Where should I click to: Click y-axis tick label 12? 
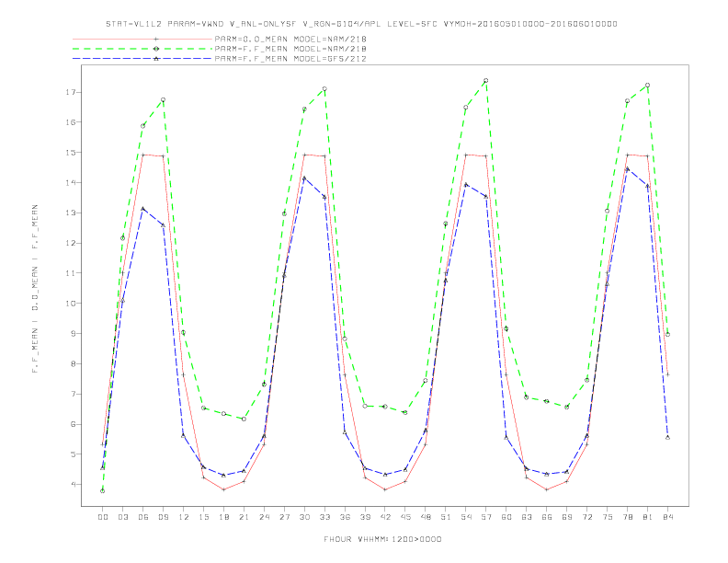[71, 243]
